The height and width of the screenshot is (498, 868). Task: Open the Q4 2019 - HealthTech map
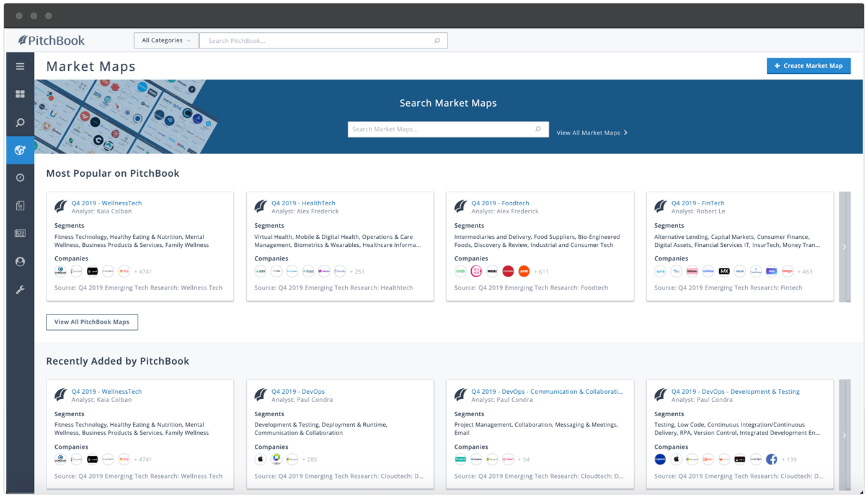pos(303,203)
